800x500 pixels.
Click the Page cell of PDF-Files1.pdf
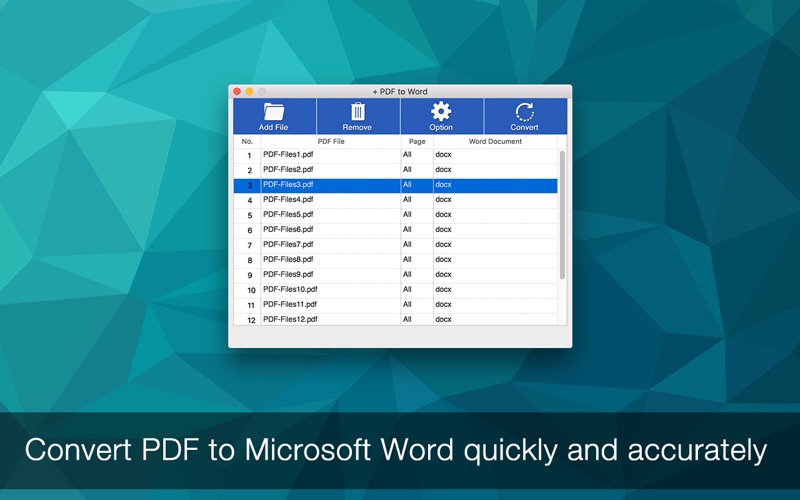417,155
